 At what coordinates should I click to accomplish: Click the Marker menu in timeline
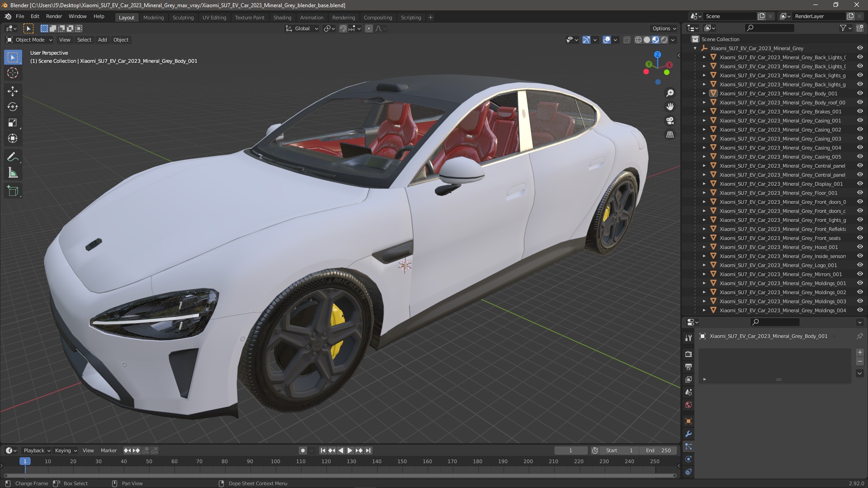coord(108,450)
